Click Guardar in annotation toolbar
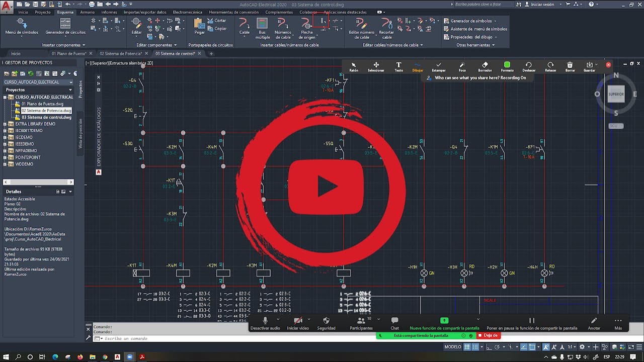The height and width of the screenshot is (362, 644). pos(590,67)
